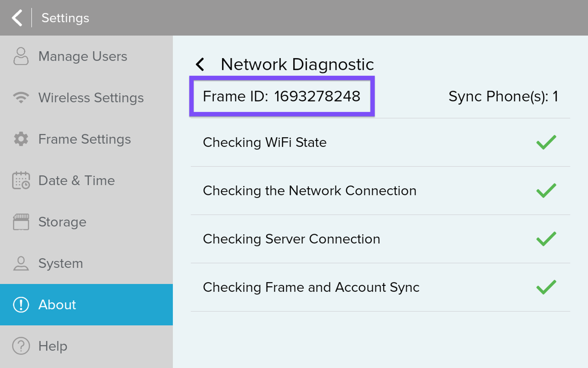The height and width of the screenshot is (368, 588).
Task: Click the Frame ID number text
Action: click(317, 96)
